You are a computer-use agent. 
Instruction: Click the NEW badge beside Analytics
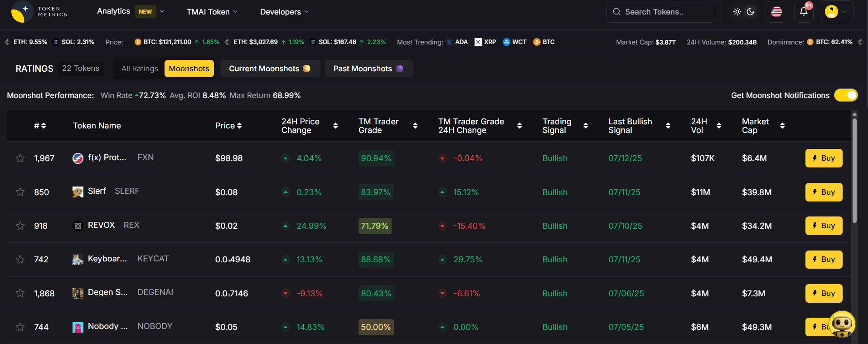point(145,11)
